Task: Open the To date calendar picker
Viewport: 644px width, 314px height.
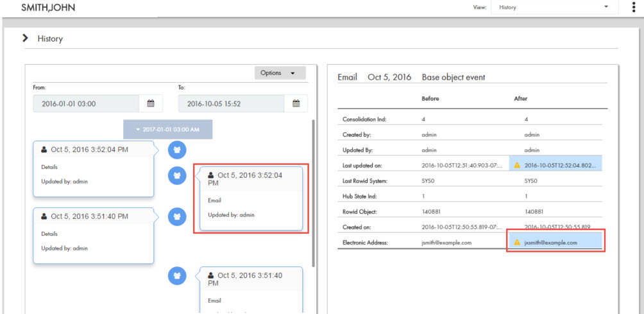Action: pyautogui.click(x=296, y=103)
